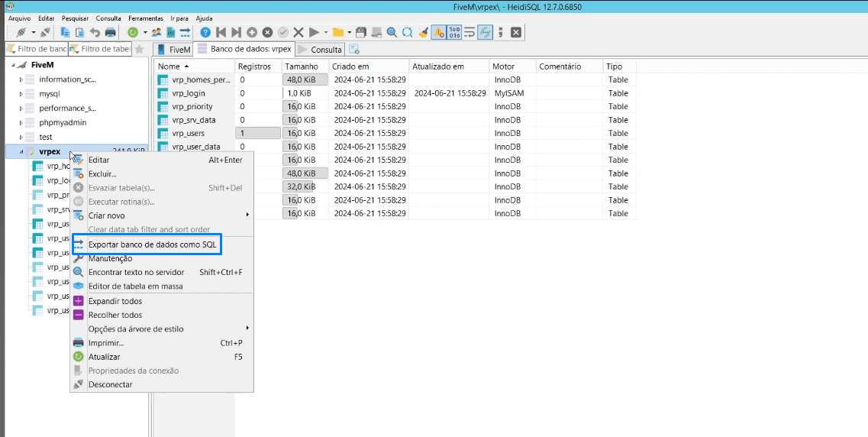Click the semicolon delimiter toolbar icon
This screenshot has width=868, height=437.
501,32
